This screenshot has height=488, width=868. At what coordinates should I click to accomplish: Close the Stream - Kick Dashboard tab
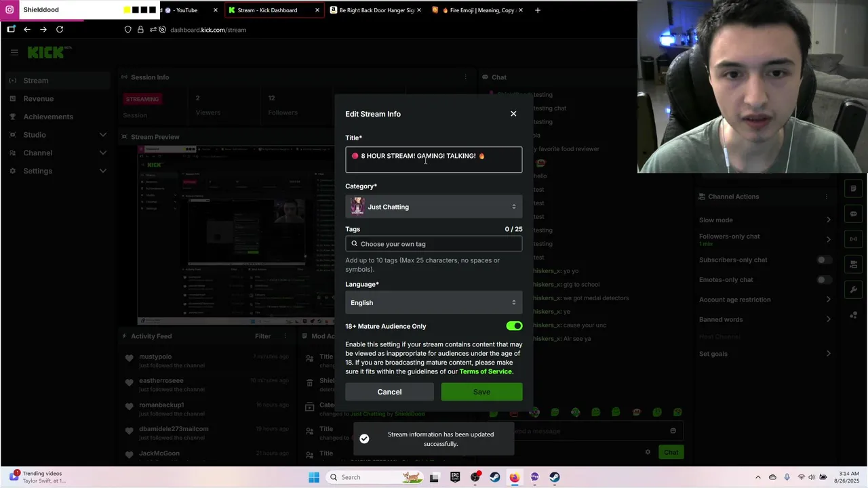tap(317, 10)
